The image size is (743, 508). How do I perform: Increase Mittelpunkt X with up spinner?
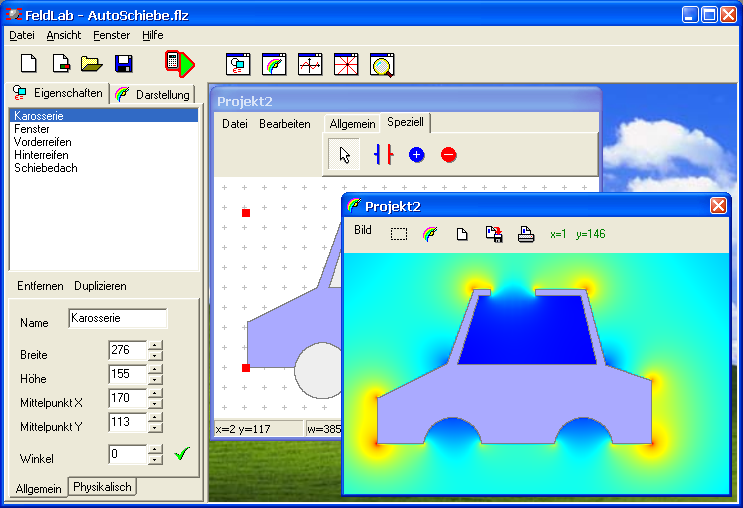tap(155, 393)
